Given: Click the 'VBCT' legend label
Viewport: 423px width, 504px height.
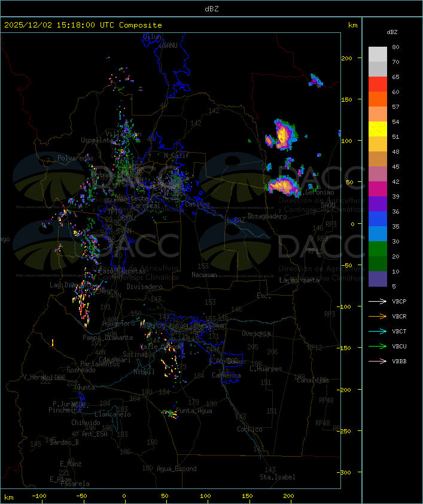Looking at the screenshot, I should [399, 331].
